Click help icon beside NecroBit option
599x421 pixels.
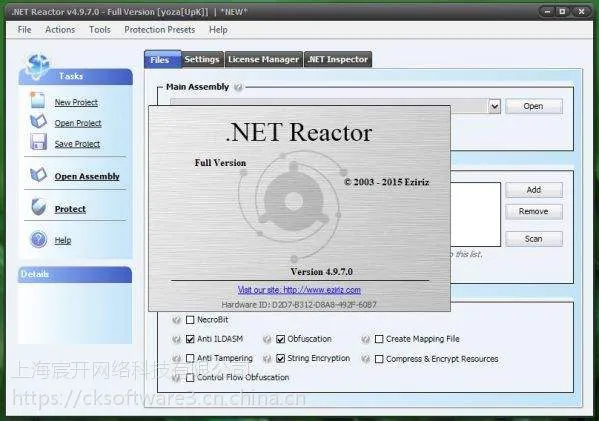[176, 320]
